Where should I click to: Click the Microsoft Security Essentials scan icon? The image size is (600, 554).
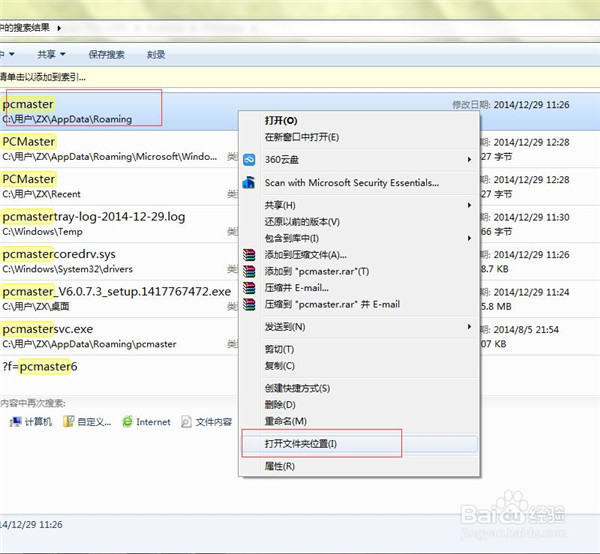coord(250,183)
